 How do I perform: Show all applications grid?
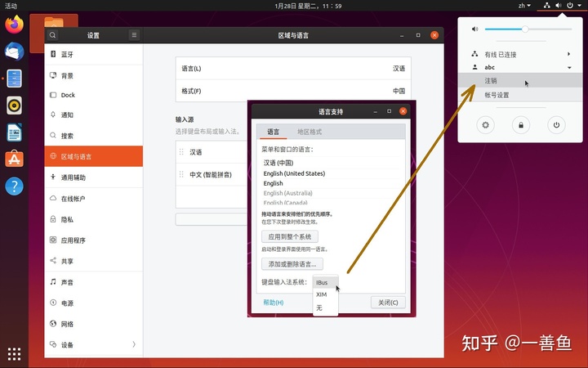coord(14,354)
